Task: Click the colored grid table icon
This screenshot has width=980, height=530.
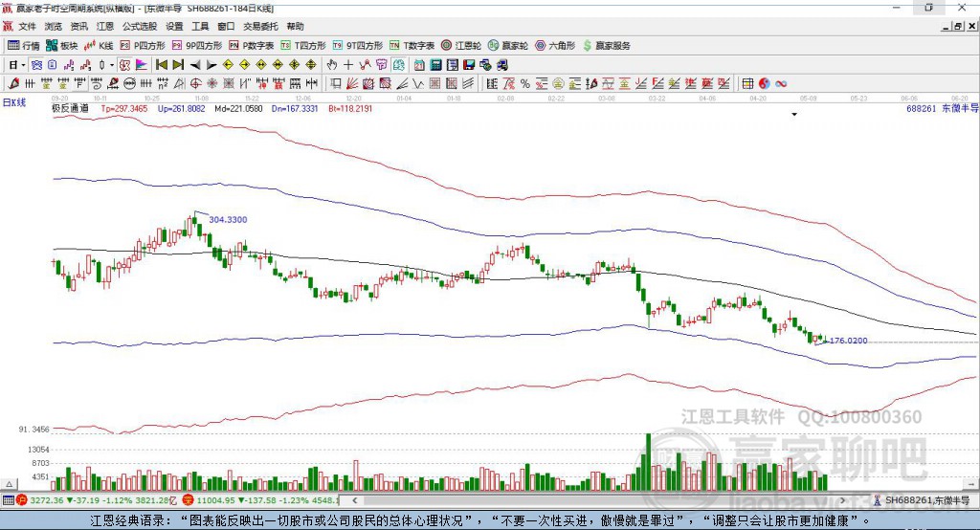Action: click(748, 83)
